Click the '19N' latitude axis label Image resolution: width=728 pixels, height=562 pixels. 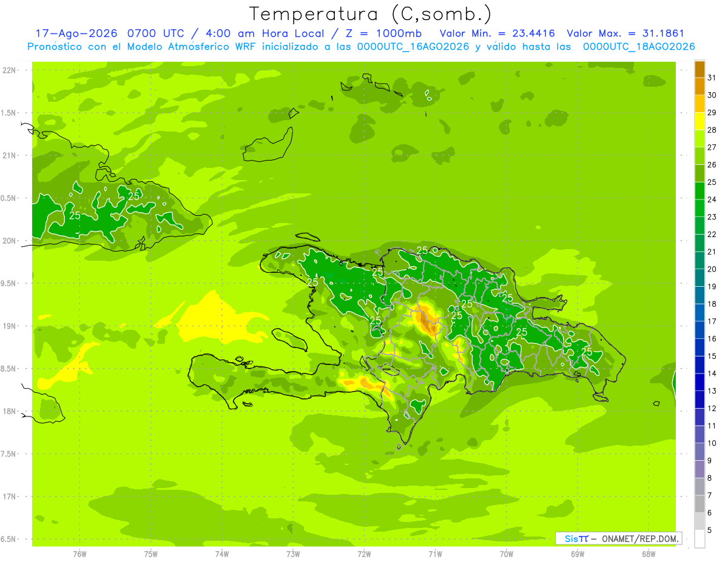point(10,326)
